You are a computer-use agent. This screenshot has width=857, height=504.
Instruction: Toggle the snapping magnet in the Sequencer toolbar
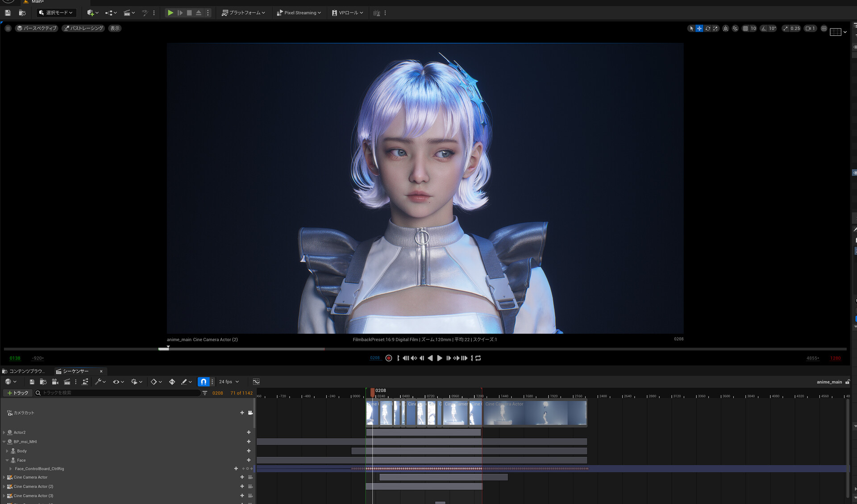(x=204, y=382)
